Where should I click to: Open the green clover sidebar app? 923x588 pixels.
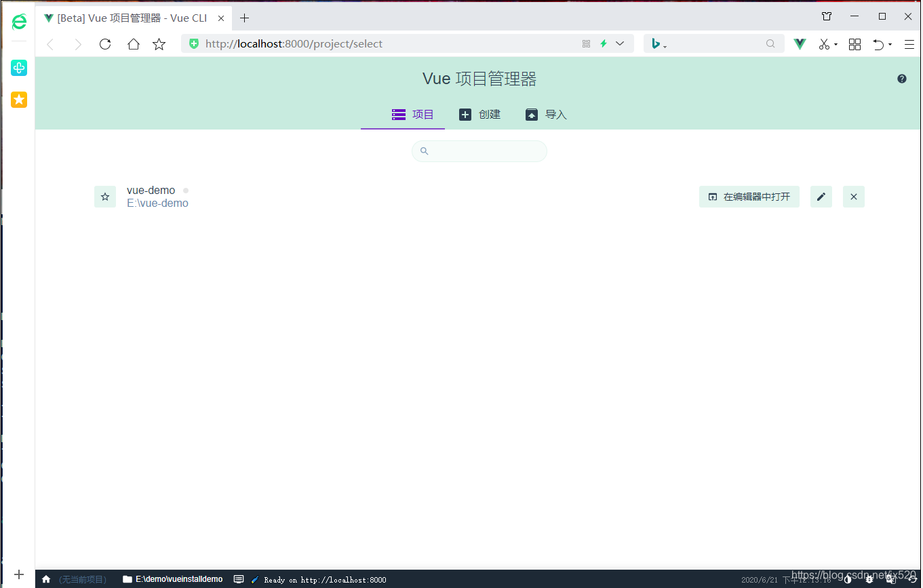pyautogui.click(x=19, y=68)
